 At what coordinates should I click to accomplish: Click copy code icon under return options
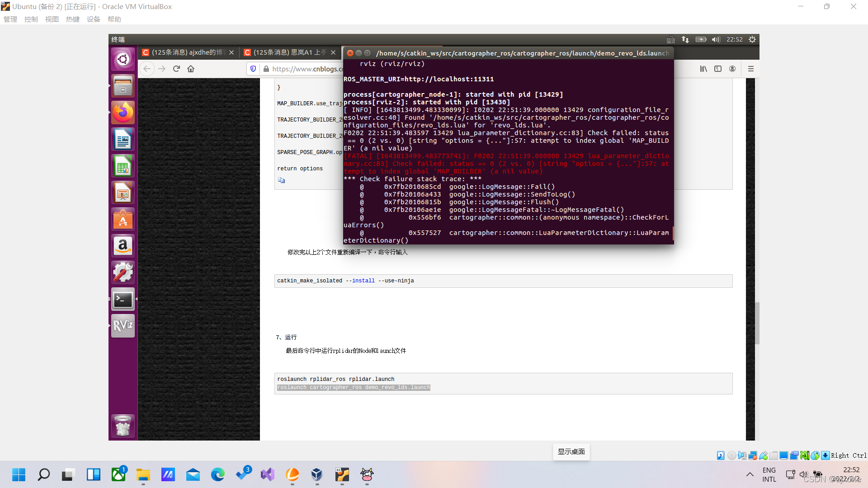point(281,180)
